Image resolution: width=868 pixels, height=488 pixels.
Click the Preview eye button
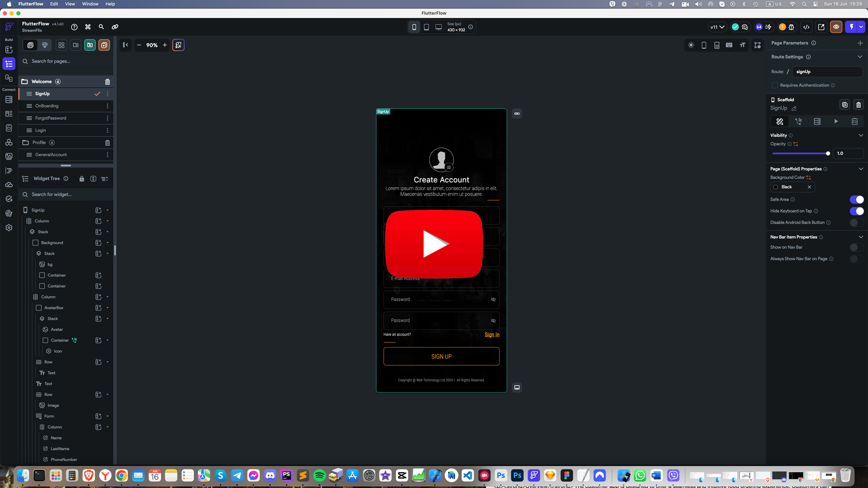(836, 27)
